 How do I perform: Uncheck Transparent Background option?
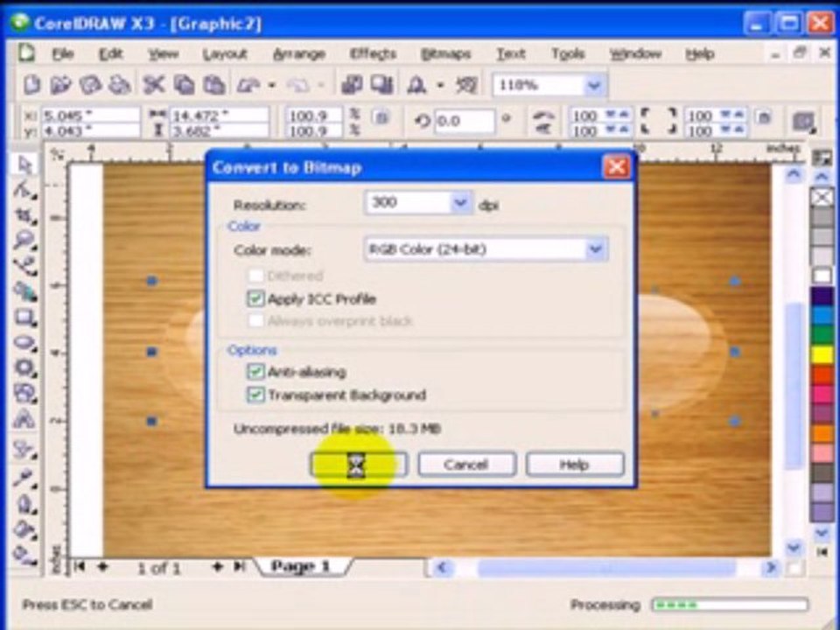point(255,395)
